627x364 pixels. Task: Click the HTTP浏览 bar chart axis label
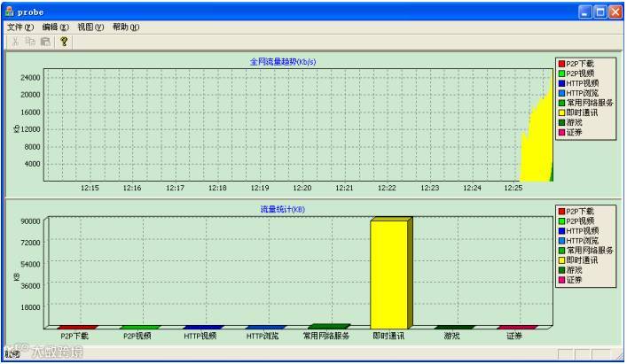coord(263,336)
